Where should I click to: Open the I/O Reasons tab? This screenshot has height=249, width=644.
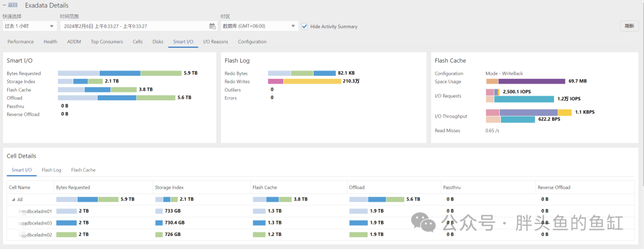point(216,42)
